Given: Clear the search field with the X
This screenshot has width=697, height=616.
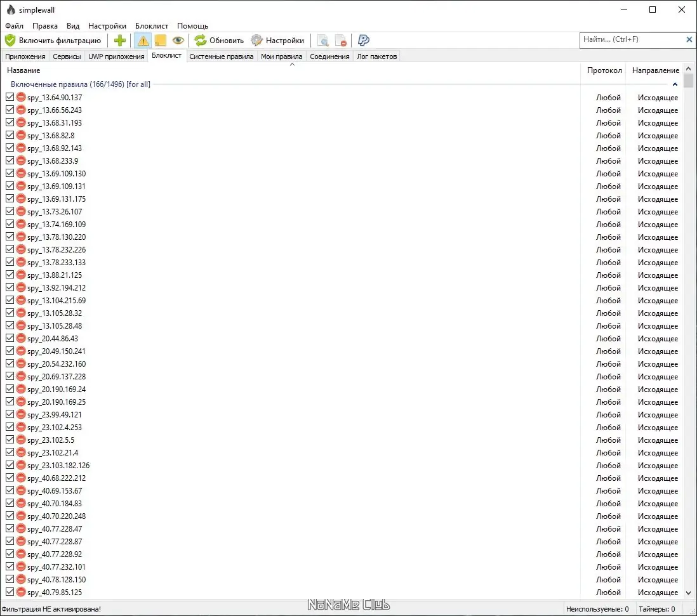Looking at the screenshot, I should (x=689, y=39).
